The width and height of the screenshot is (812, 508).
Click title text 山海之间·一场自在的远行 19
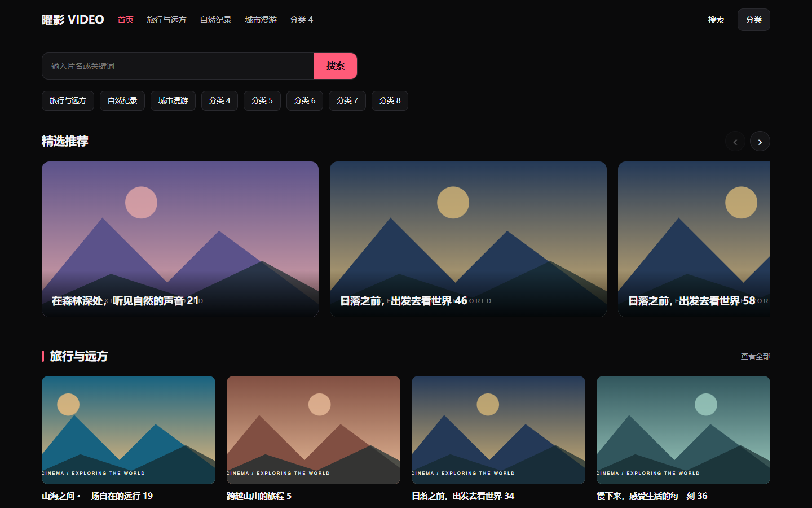coord(97,496)
